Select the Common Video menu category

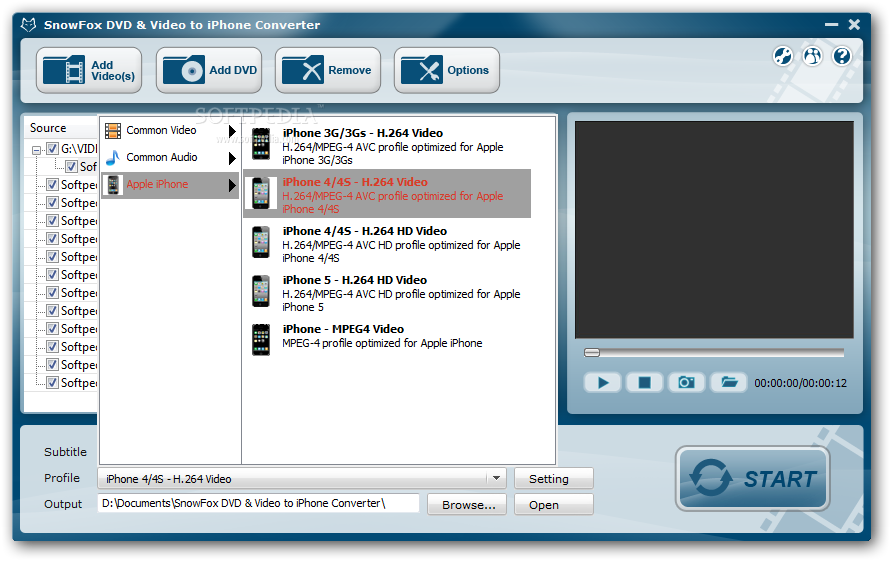coord(170,131)
